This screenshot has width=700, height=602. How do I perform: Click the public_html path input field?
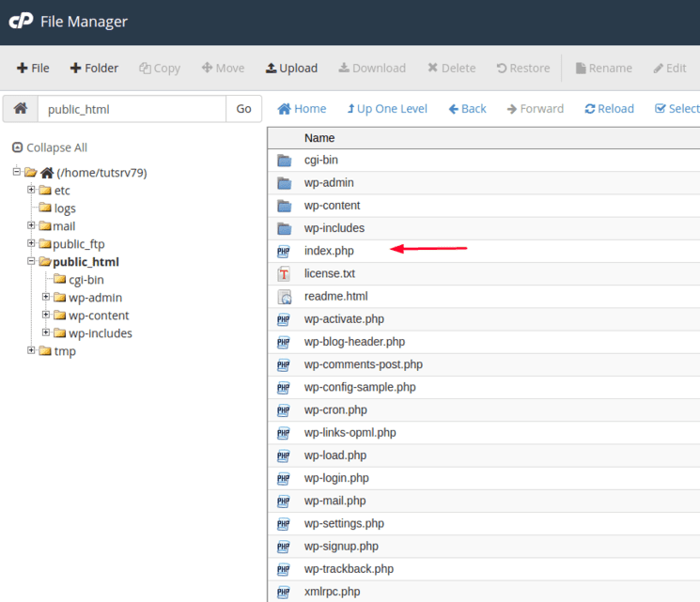(x=132, y=109)
